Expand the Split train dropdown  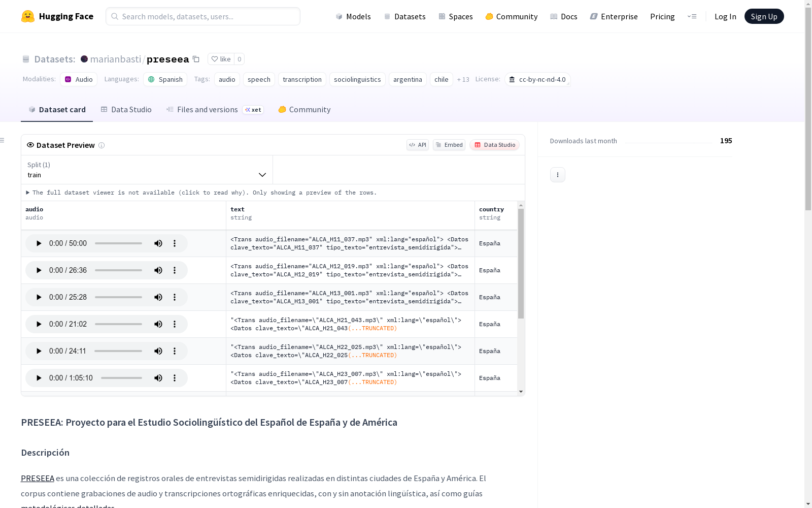click(x=147, y=170)
